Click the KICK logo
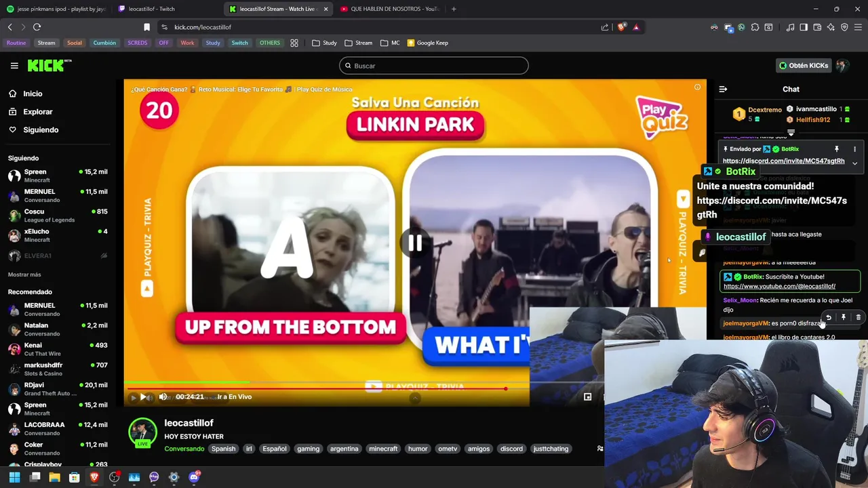This screenshot has height=488, width=868. click(49, 65)
